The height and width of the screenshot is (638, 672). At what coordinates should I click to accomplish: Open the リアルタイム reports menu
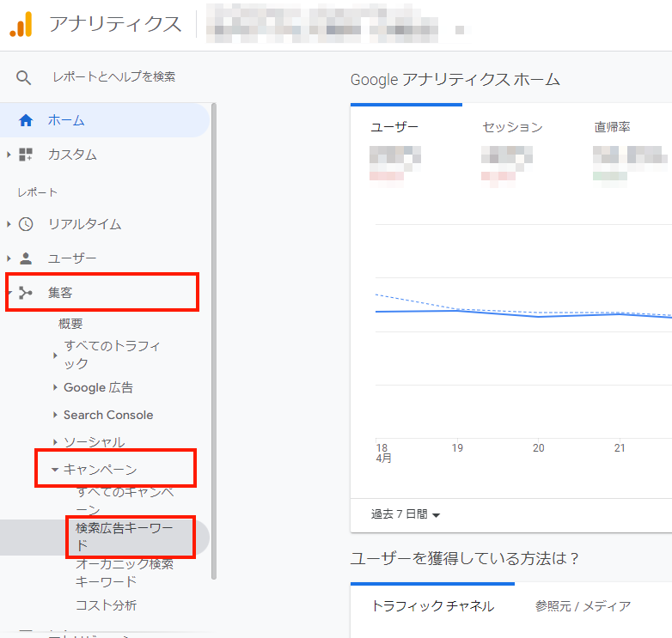point(84,224)
